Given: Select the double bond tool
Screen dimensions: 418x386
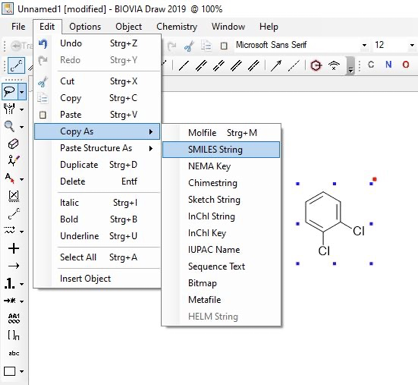Looking at the screenshot, I should pos(201,65).
